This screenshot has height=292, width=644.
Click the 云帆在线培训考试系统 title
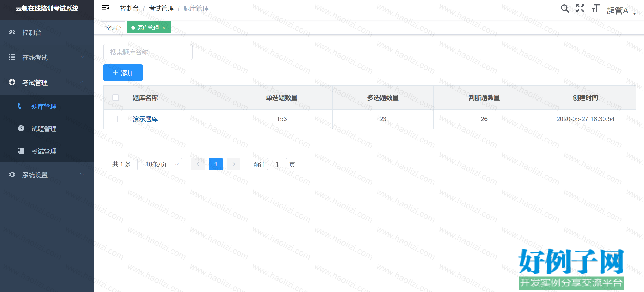coord(47,9)
